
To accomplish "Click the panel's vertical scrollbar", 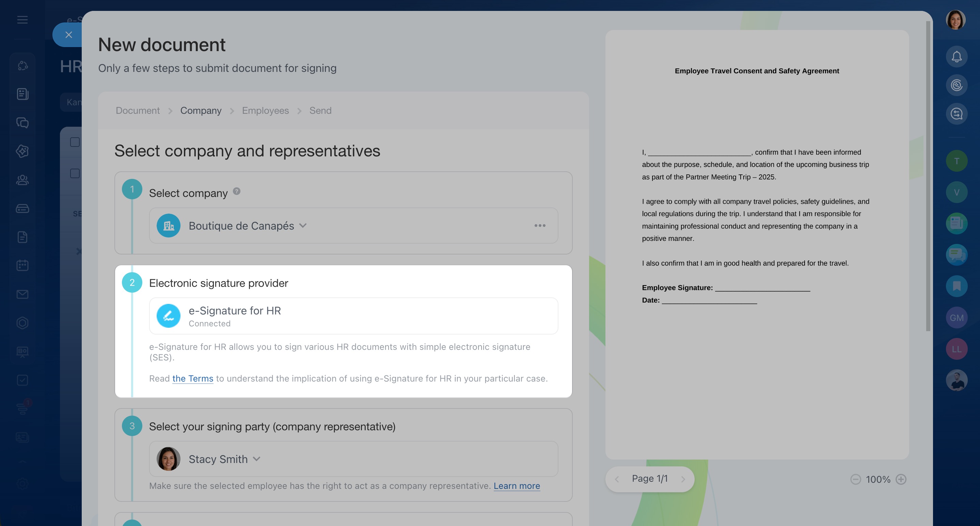I will (x=928, y=176).
